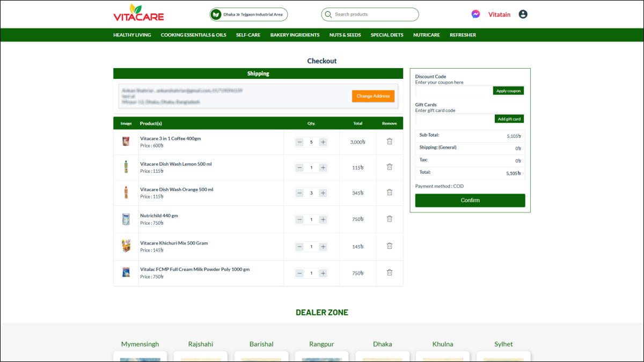The image size is (644, 362).
Task: Click the gift card code field
Action: coord(455,119)
